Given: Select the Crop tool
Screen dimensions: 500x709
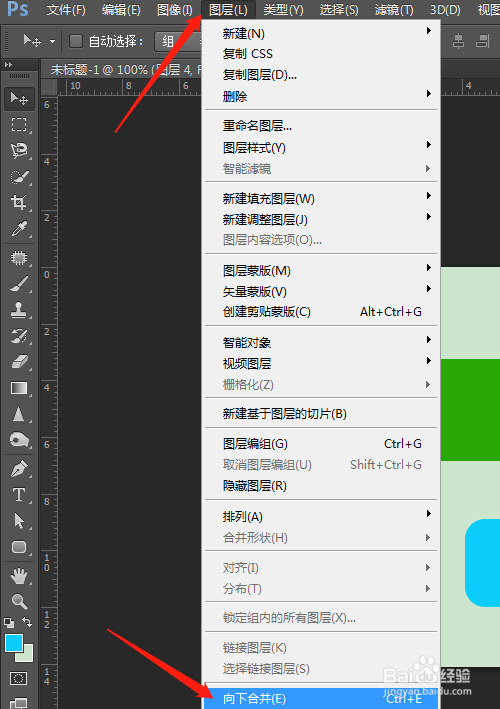Looking at the screenshot, I should [19, 202].
